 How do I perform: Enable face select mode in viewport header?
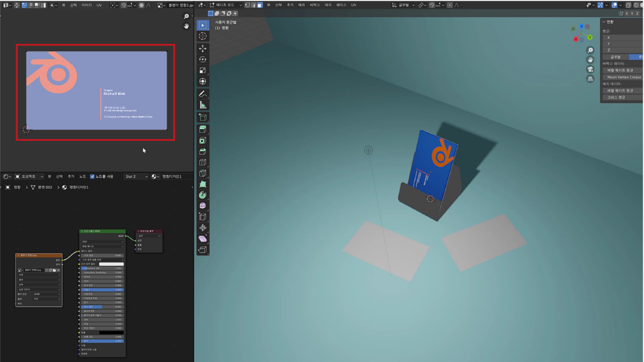pos(260,5)
